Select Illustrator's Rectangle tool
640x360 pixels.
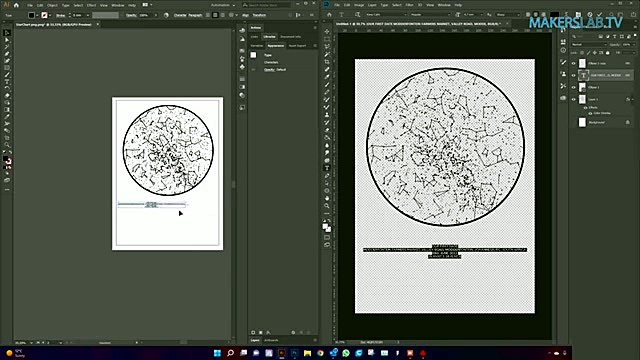(x=7, y=68)
